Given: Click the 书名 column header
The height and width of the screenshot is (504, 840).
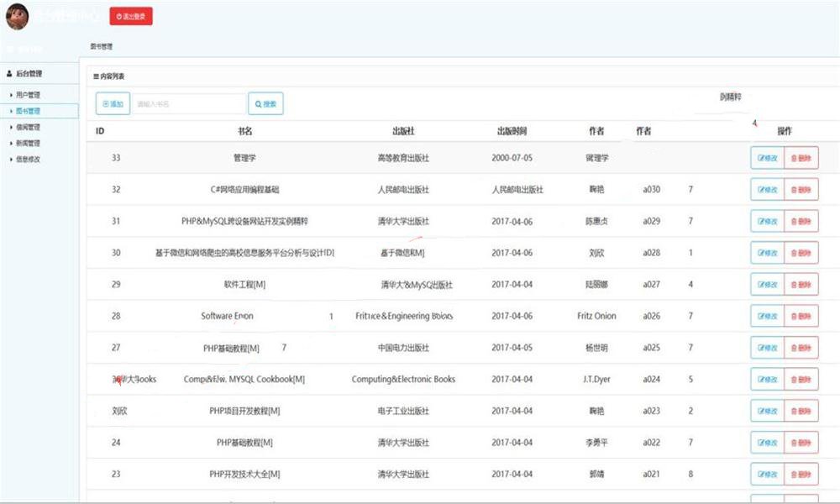Looking at the screenshot, I should [244, 131].
